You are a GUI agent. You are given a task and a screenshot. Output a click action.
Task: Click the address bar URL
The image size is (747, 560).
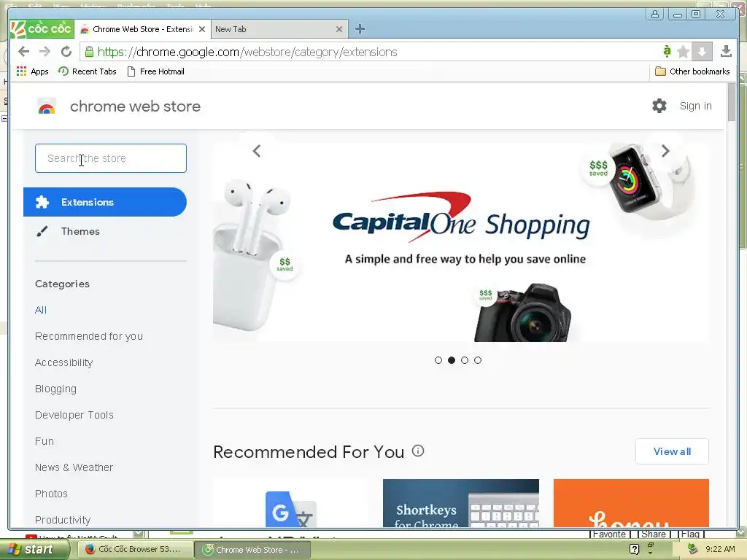tap(247, 52)
